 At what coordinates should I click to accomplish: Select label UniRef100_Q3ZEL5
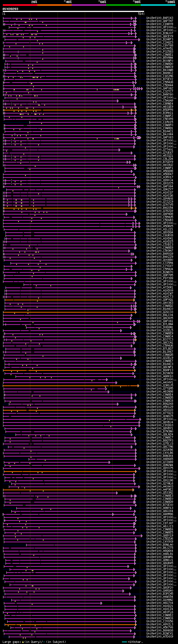coord(160,330)
